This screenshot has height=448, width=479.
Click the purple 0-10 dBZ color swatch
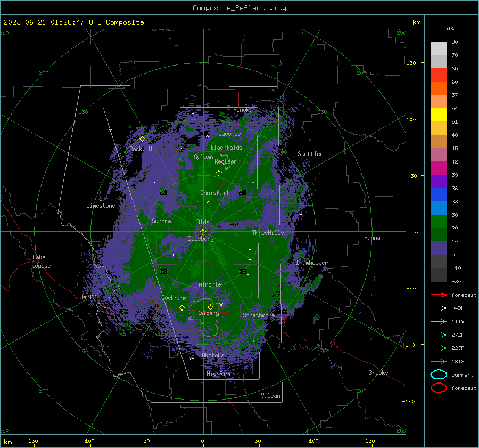pyautogui.click(x=439, y=248)
